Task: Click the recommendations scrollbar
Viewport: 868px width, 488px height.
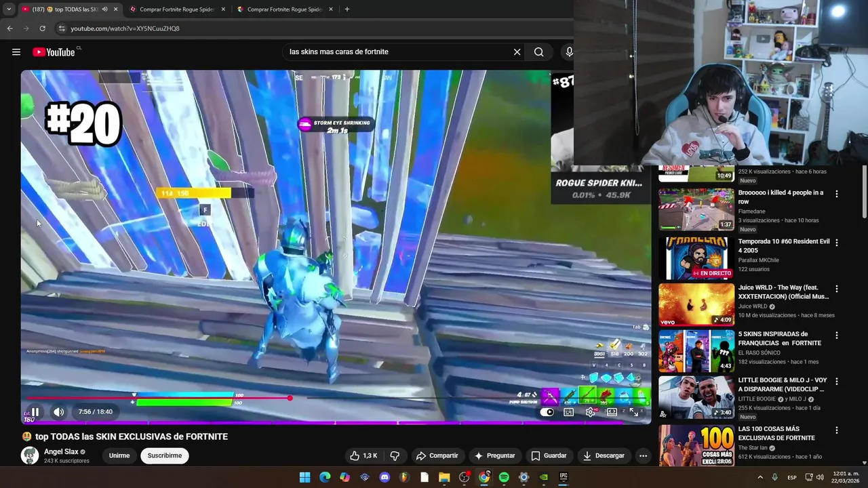Action: [864, 193]
